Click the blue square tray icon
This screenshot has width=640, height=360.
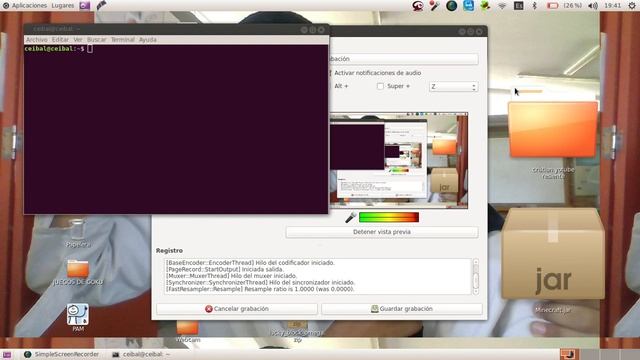click(x=469, y=6)
